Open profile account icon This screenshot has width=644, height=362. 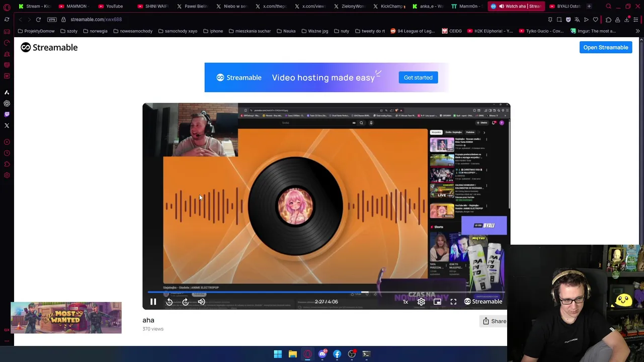tap(617, 20)
